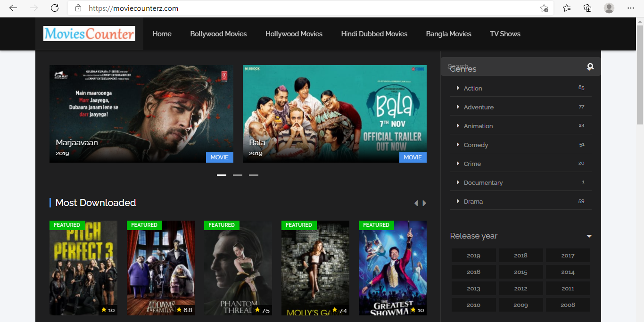
Task: Open the Addams Family poster
Action: 161,268
